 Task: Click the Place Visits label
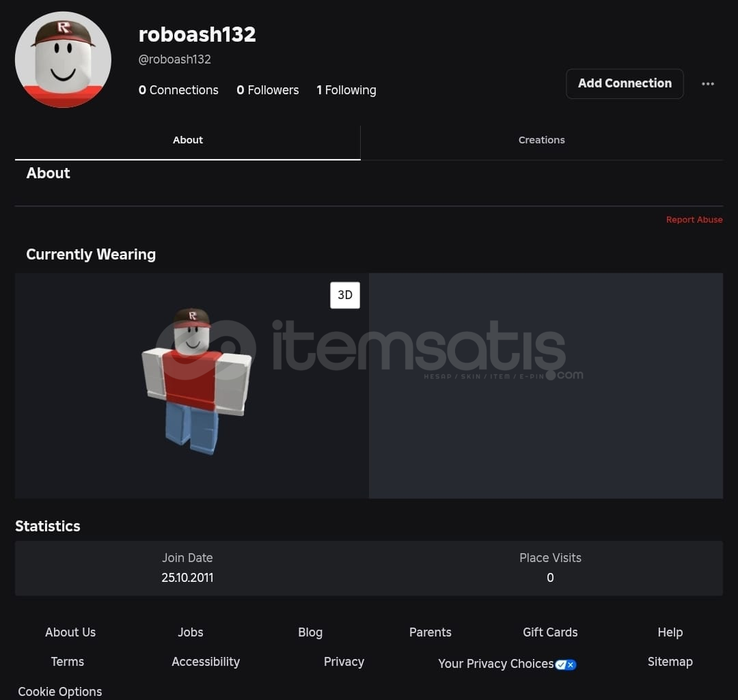tap(550, 558)
